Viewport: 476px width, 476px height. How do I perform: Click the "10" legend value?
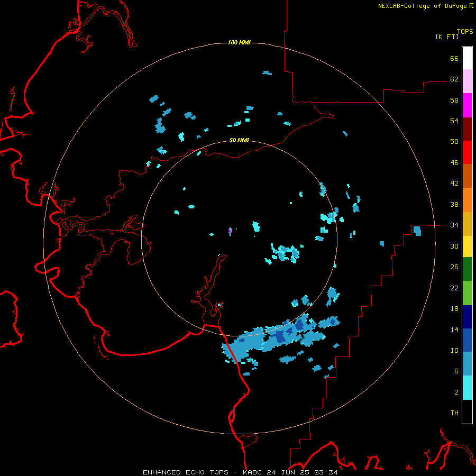(x=454, y=350)
